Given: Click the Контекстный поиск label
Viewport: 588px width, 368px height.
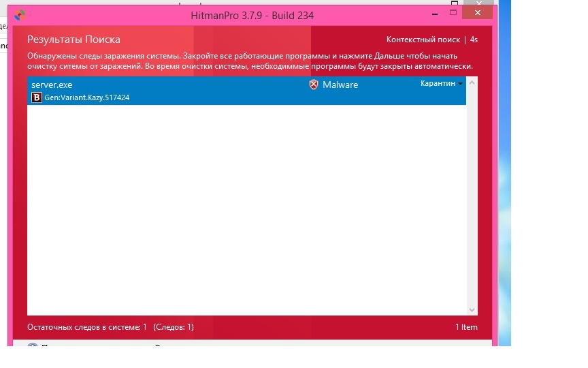Looking at the screenshot, I should [x=423, y=40].
